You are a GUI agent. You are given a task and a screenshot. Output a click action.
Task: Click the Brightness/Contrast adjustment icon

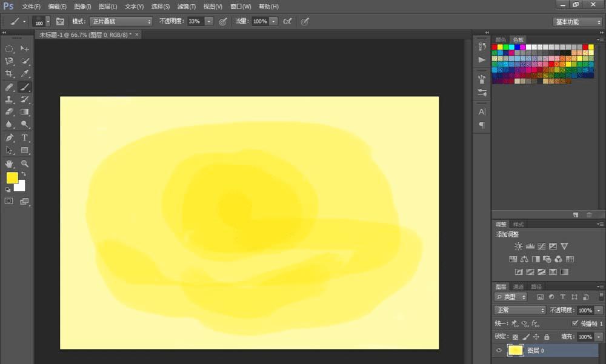pyautogui.click(x=518, y=247)
